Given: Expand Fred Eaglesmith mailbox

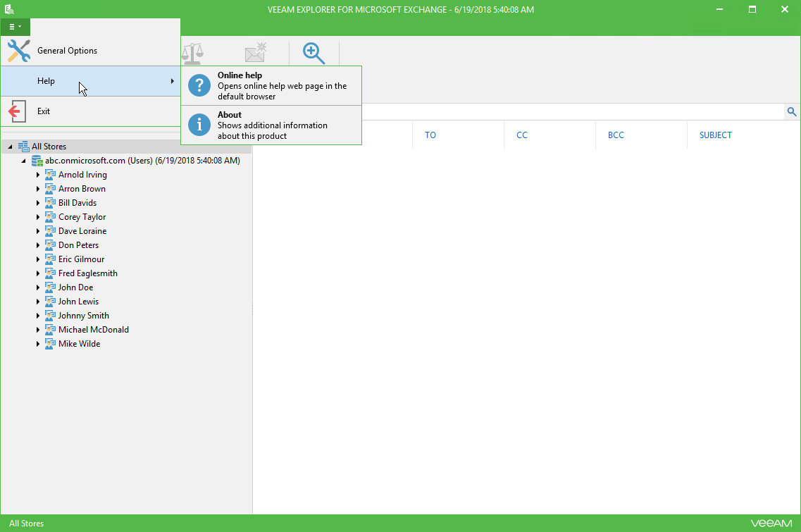Looking at the screenshot, I should [38, 273].
